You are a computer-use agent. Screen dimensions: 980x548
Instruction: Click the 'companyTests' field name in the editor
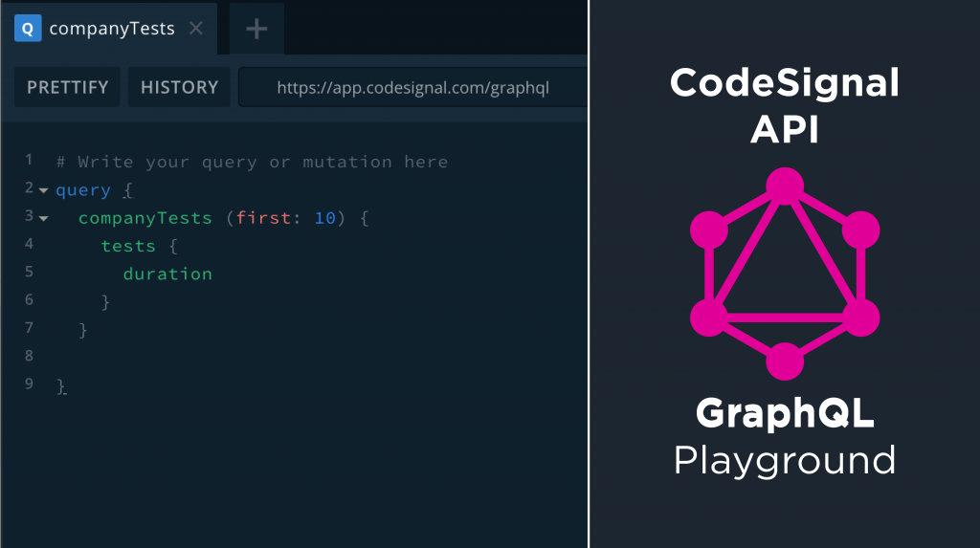tap(145, 218)
